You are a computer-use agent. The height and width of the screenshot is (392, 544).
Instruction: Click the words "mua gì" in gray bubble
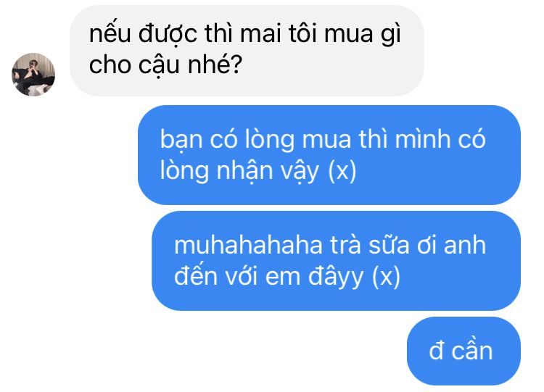tap(363, 36)
